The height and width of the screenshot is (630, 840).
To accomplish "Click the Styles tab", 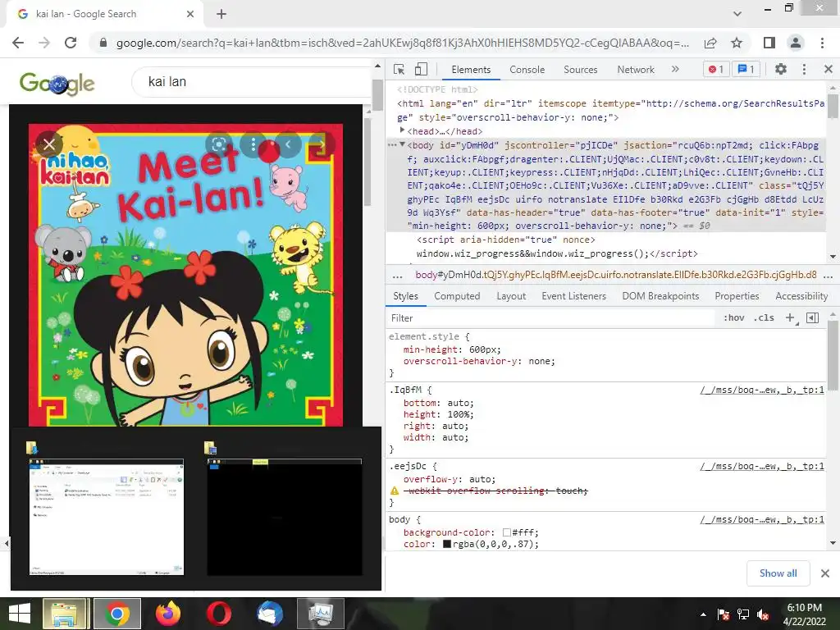I will pos(405,296).
